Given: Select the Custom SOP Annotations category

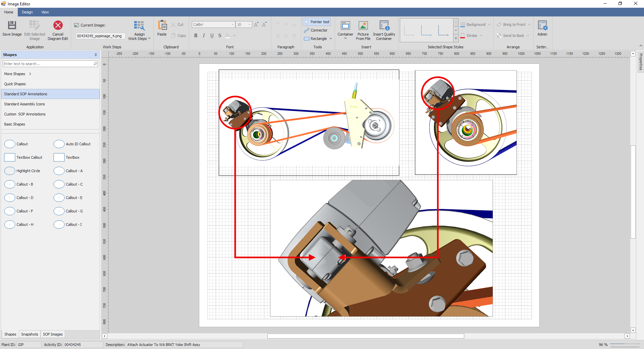Looking at the screenshot, I should 25,114.
